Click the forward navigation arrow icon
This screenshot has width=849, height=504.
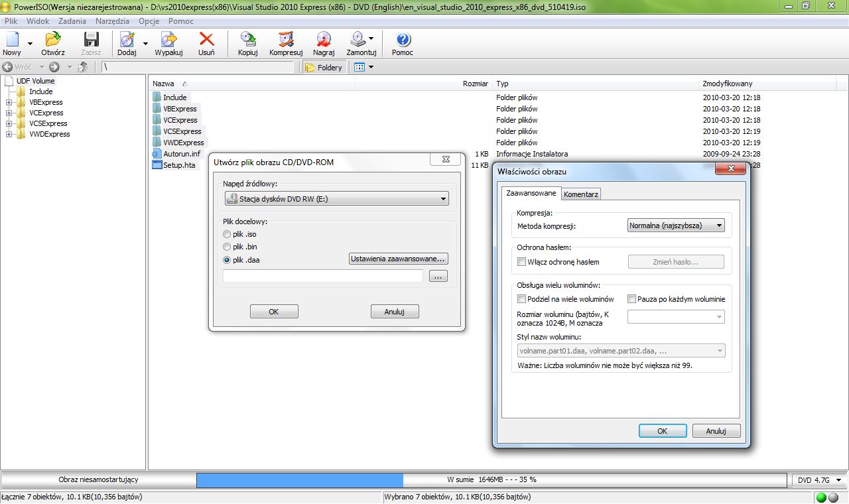(54, 67)
